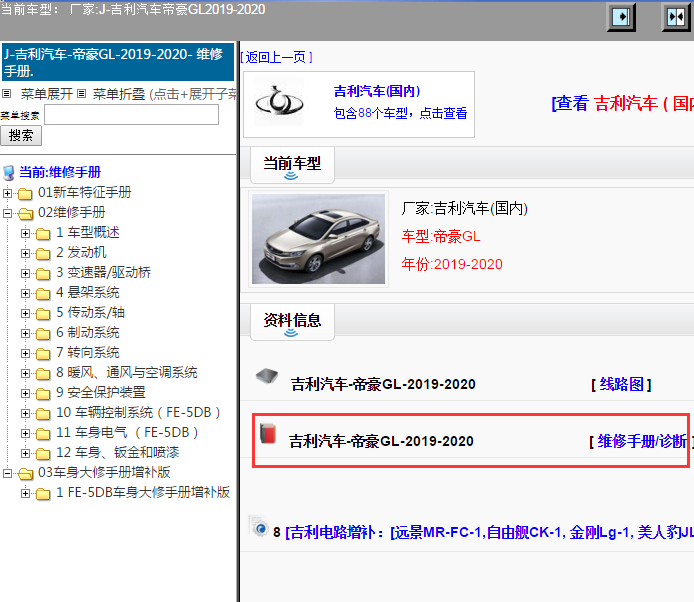Click 菜单折叠 text
This screenshot has height=602, width=694.
click(x=119, y=94)
